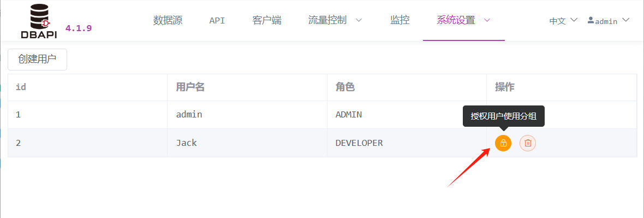This screenshot has width=644, height=218.
Task: Click the DBAPI database logo
Action: 39,22
